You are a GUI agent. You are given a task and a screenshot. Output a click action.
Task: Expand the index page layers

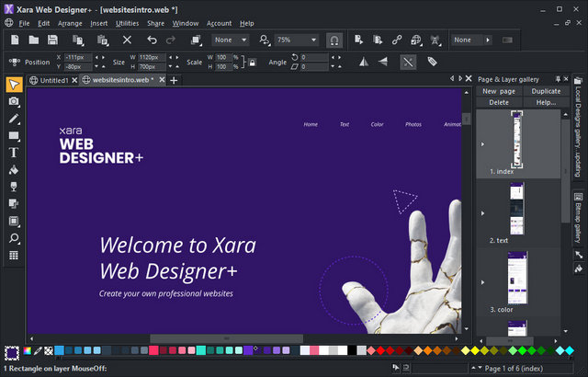481,143
